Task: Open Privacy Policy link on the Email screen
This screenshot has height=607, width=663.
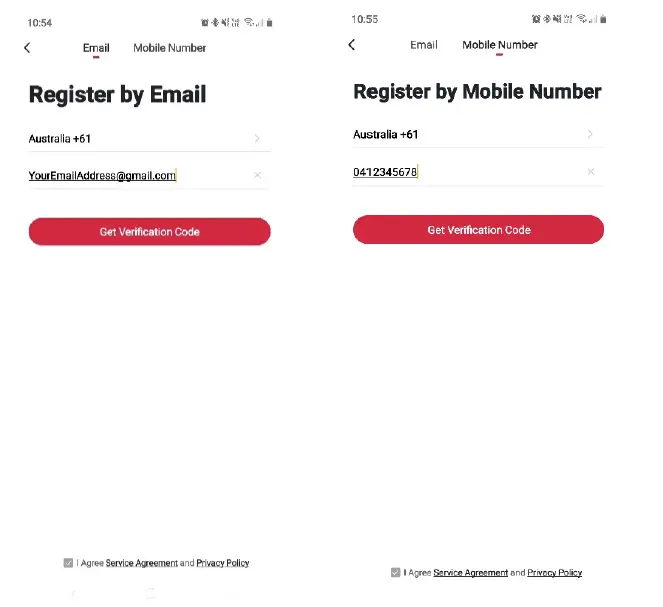Action: pyautogui.click(x=223, y=563)
